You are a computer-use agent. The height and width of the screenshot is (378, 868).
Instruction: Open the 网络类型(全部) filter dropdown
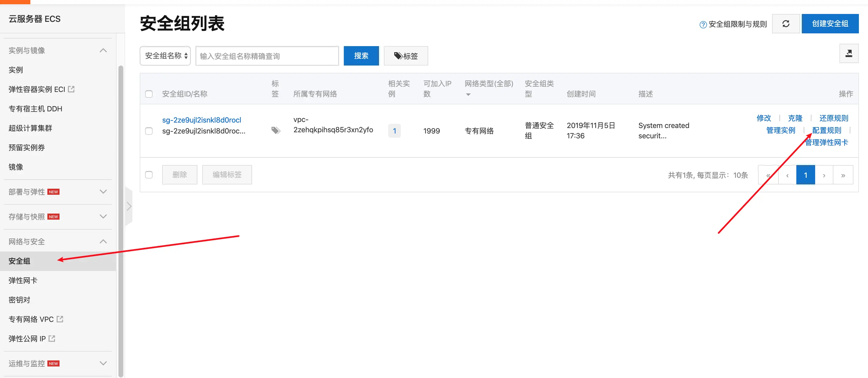point(468,95)
